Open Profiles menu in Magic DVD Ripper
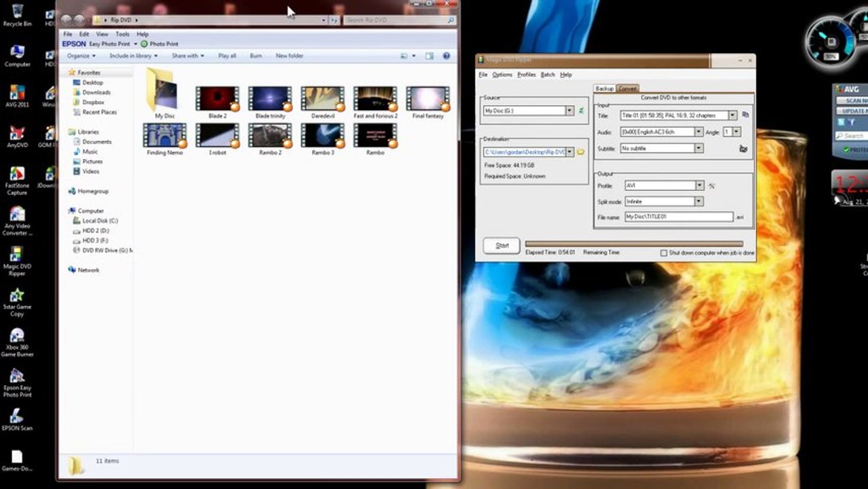 (527, 75)
